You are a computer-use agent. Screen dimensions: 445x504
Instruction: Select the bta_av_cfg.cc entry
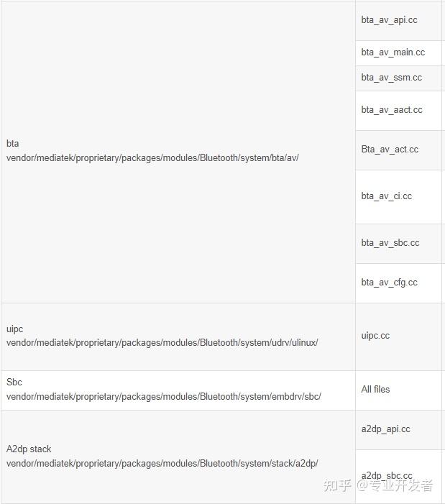click(389, 283)
